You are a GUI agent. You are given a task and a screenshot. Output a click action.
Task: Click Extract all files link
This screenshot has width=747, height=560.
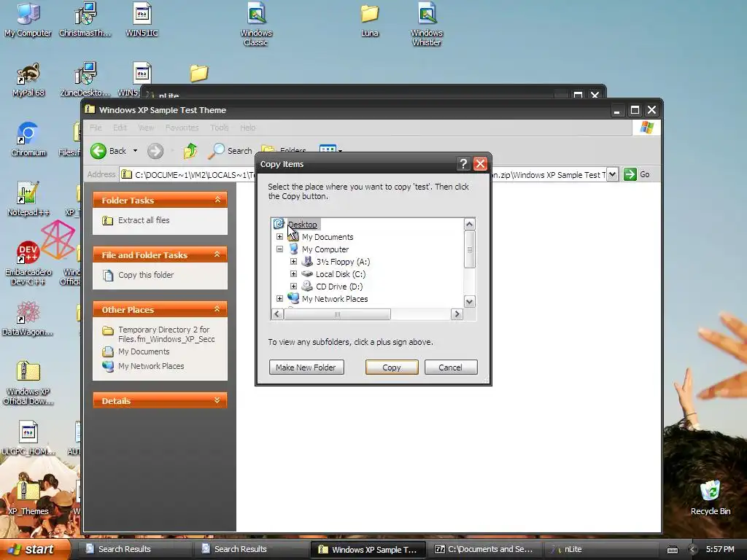point(144,220)
